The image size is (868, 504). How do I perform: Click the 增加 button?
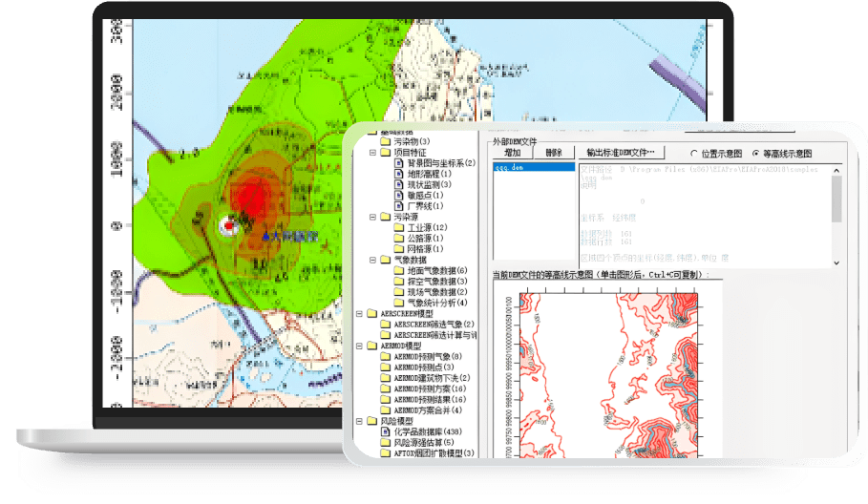(512, 153)
